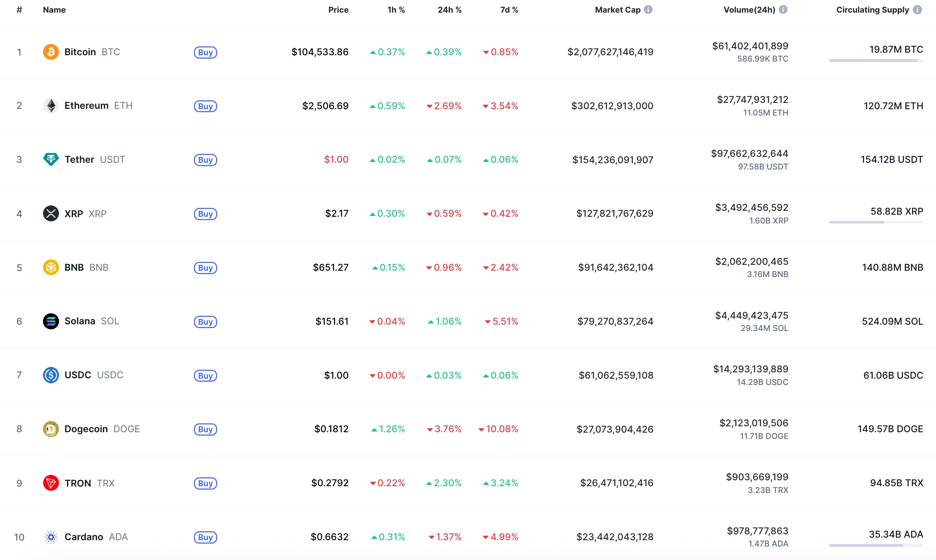The width and height of the screenshot is (936, 560).
Task: Click the Ethereum diamond logo icon
Action: pyautogui.click(x=51, y=105)
